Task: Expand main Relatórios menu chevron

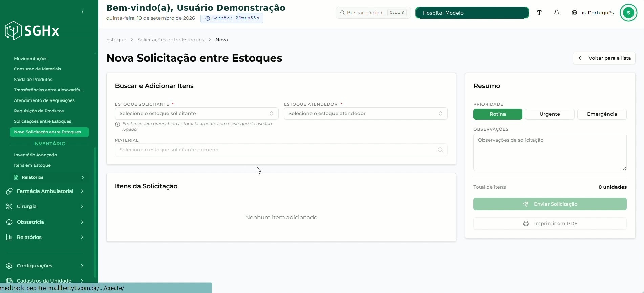Action: coord(82,237)
